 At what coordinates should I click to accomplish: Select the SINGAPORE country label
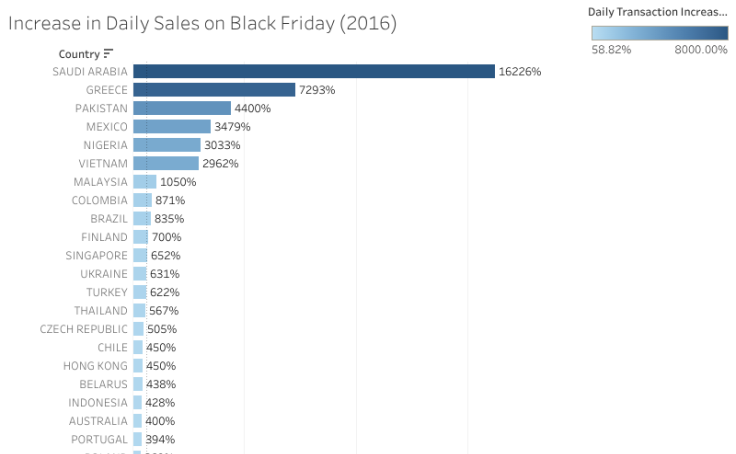(x=96, y=255)
